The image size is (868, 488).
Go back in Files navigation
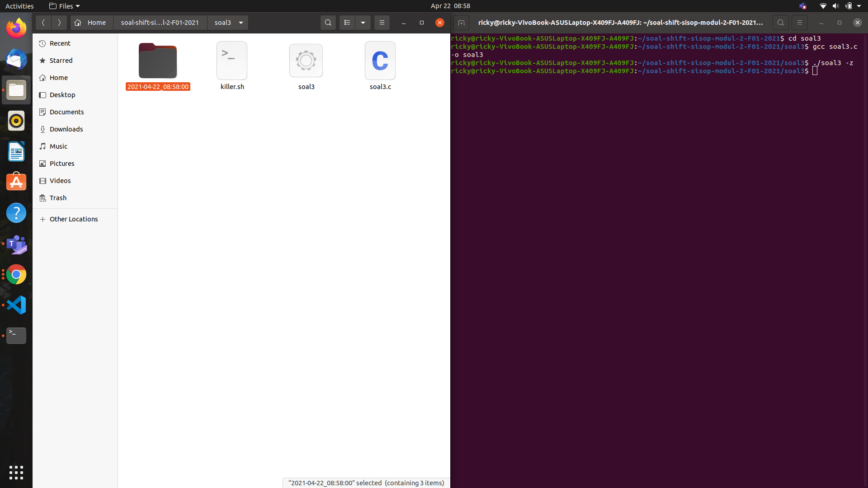43,23
